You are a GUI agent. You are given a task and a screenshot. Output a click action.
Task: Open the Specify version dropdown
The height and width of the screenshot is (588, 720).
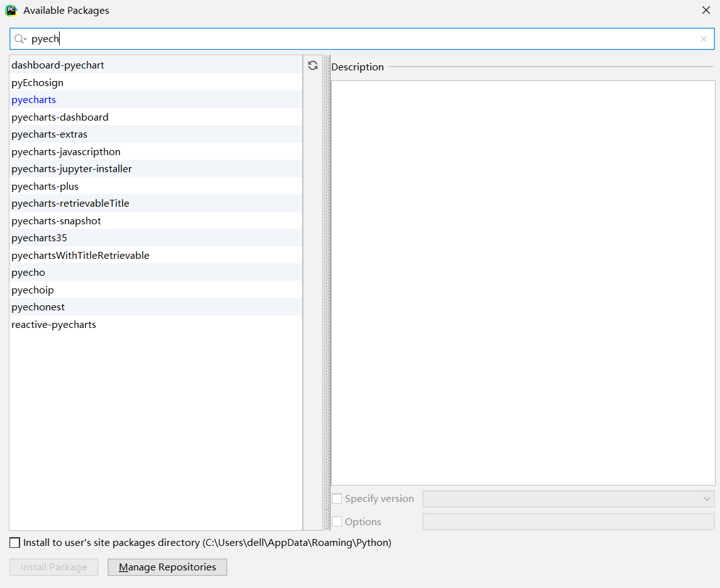[706, 498]
